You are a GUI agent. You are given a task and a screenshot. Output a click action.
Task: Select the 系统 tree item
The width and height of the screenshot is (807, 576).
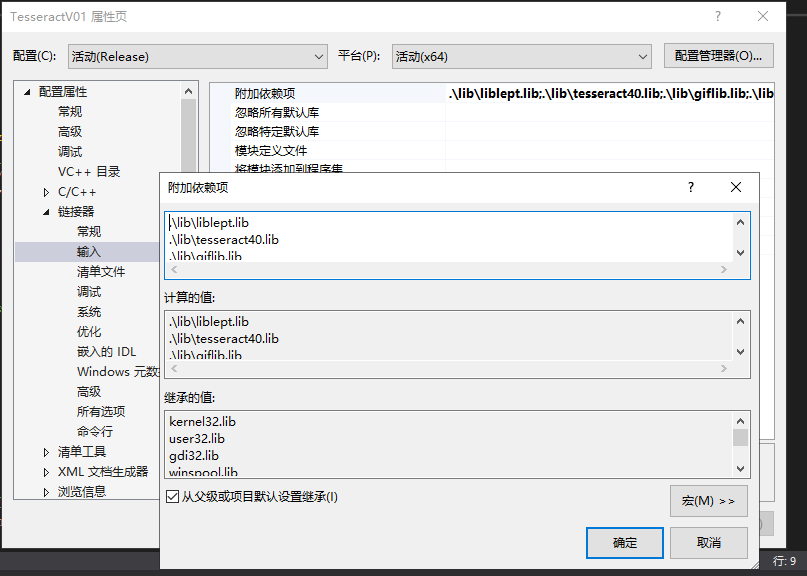point(89,311)
